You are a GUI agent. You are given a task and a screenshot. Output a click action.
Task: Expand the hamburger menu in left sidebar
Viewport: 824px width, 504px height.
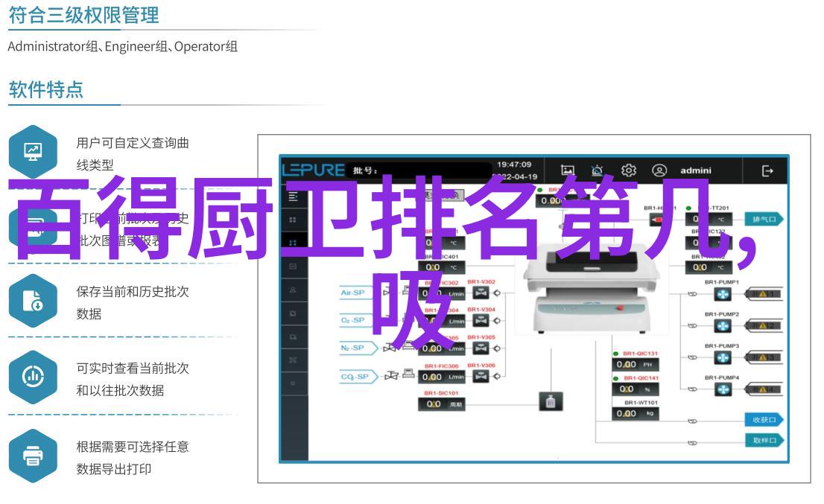[293, 197]
